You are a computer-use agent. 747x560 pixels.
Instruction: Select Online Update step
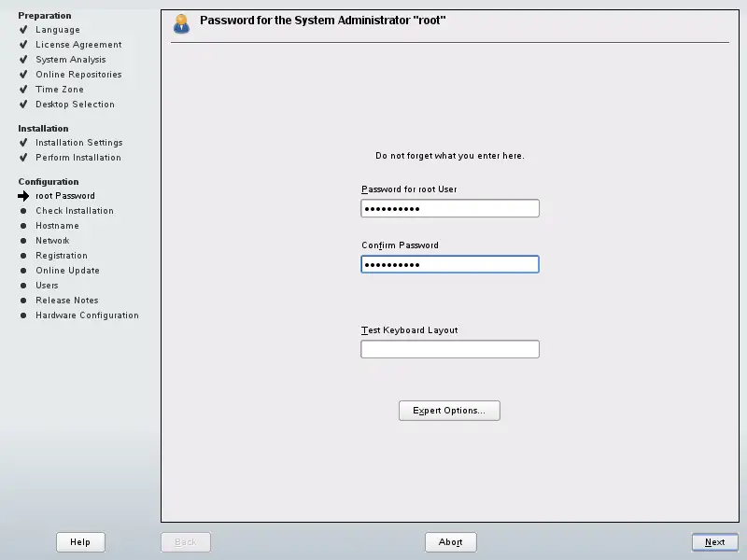pos(67,271)
